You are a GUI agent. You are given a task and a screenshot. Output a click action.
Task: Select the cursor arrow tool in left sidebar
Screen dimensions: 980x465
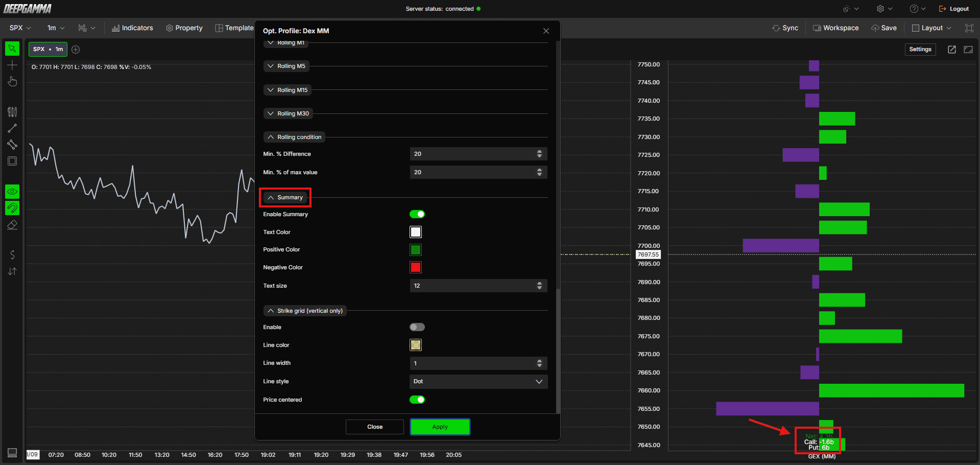click(x=12, y=49)
